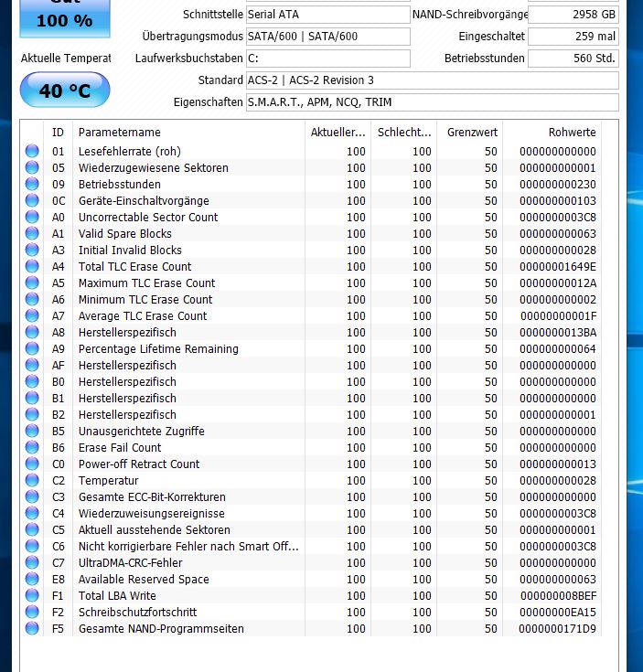Click status orb for Total TLC Erase Count

[x=32, y=266]
